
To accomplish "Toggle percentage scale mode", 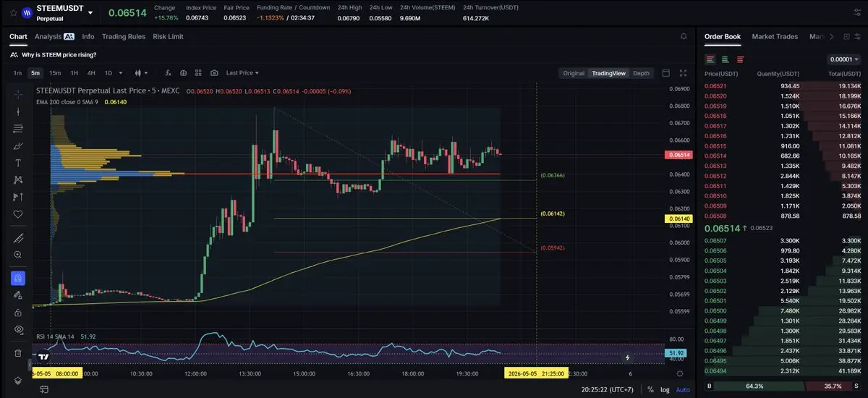I will pyautogui.click(x=651, y=389).
